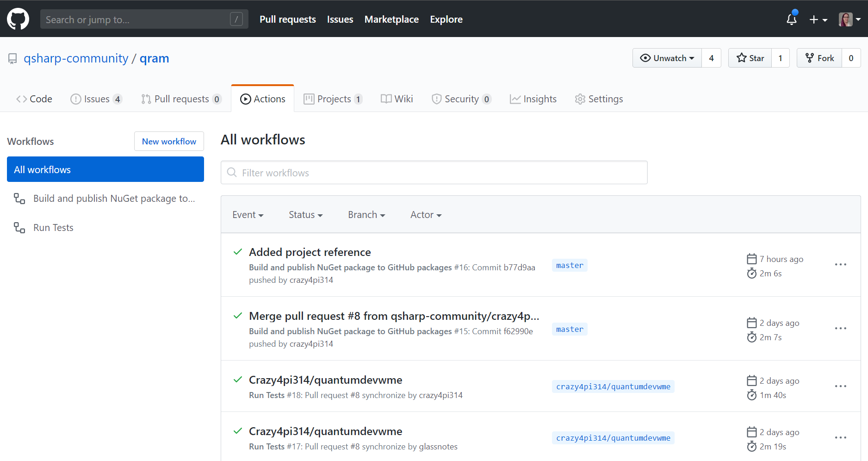Screen dimensions: 868x461
Task: Click the slash shortcut icon in search bar
Action: click(x=236, y=19)
